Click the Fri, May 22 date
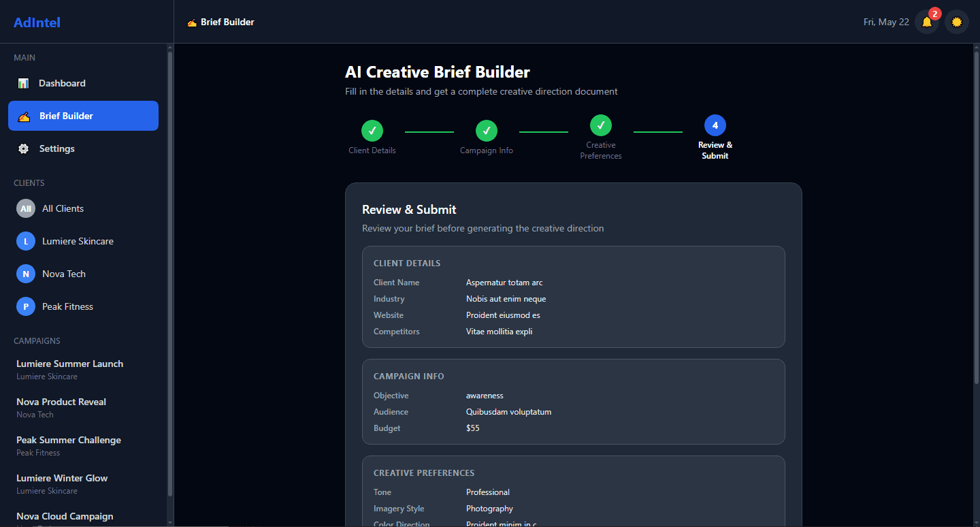The width and height of the screenshot is (980, 527). pos(886,22)
